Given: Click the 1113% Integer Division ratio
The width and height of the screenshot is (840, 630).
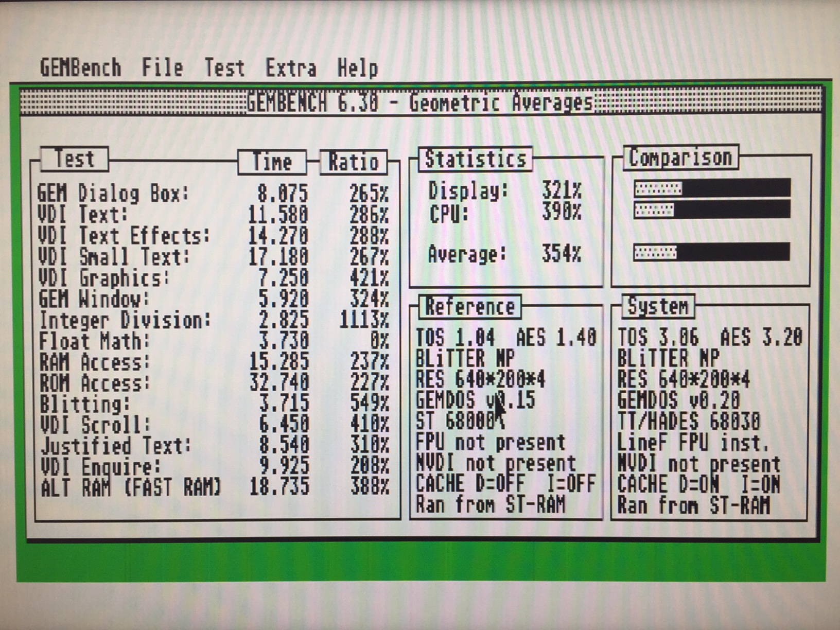Looking at the screenshot, I should (x=364, y=320).
